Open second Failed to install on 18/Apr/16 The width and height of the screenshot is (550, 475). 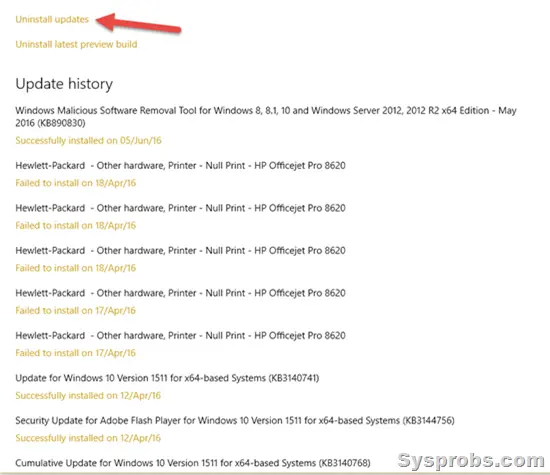click(75, 225)
